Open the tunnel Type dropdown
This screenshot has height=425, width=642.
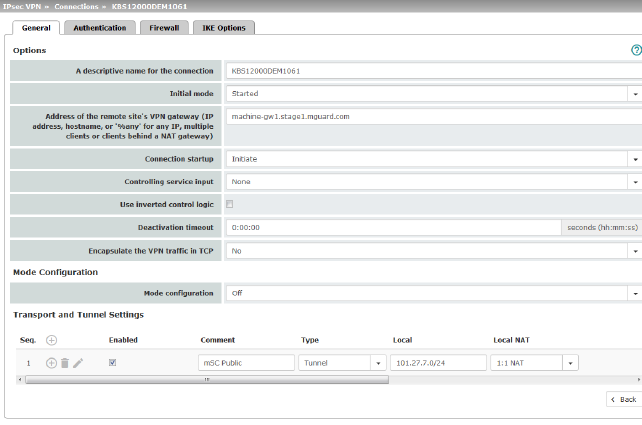pos(377,363)
